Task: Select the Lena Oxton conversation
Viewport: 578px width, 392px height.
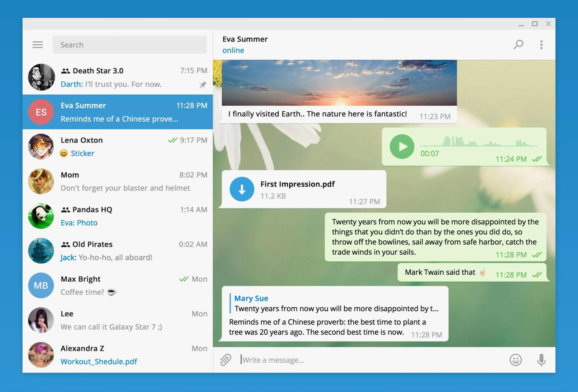Action: [119, 147]
